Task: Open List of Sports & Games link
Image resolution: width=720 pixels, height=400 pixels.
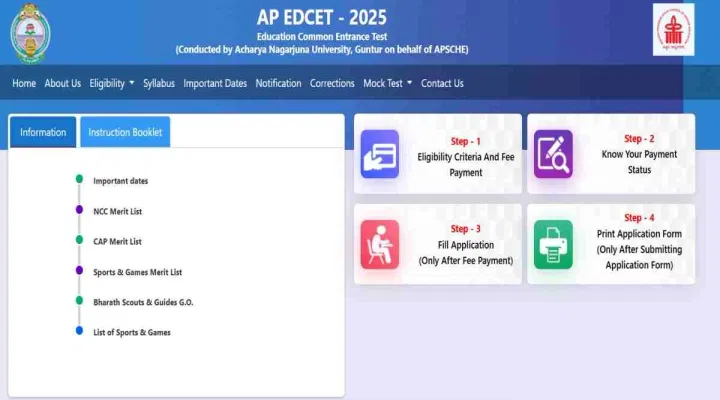Action: point(132,332)
